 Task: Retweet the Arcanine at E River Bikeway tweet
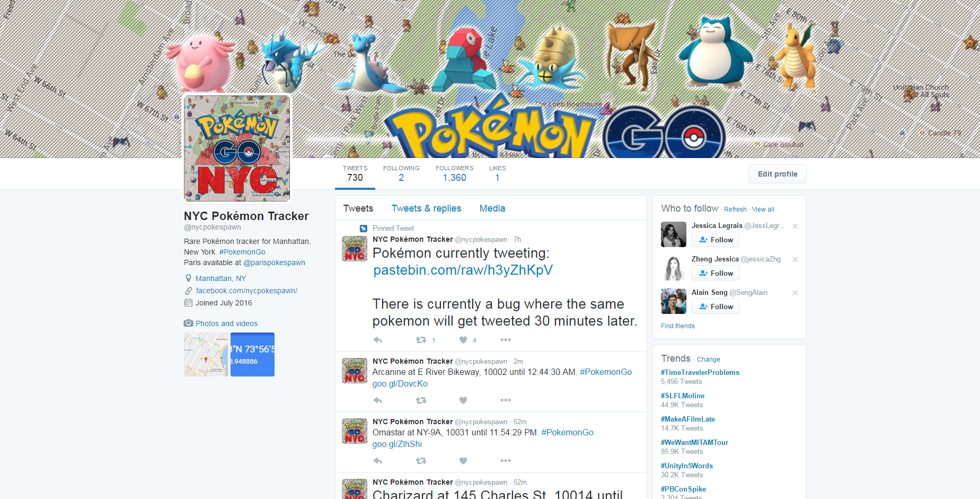[421, 400]
